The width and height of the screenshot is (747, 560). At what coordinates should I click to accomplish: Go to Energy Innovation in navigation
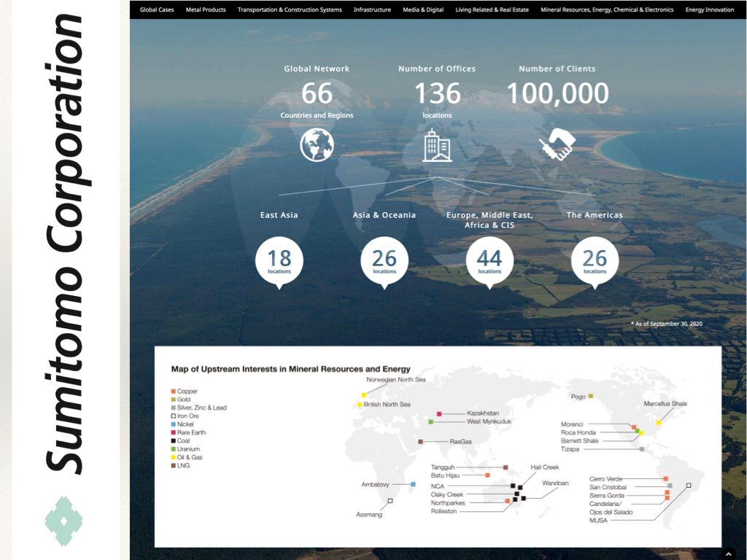point(709,9)
